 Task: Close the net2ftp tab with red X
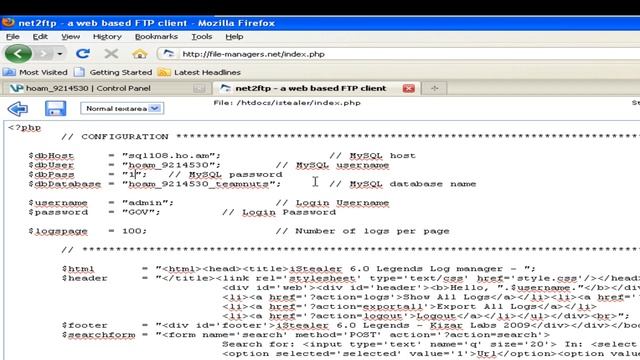409,88
